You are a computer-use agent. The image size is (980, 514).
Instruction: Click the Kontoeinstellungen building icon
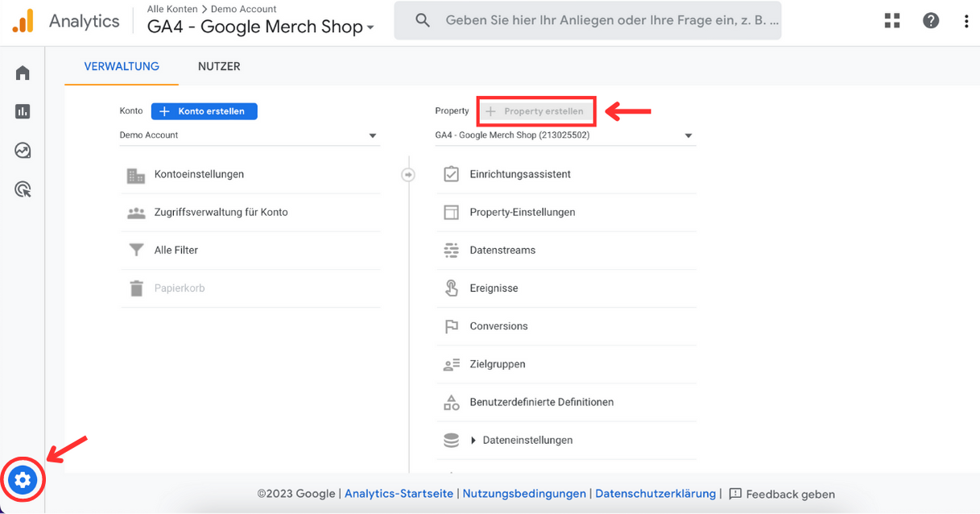click(136, 175)
